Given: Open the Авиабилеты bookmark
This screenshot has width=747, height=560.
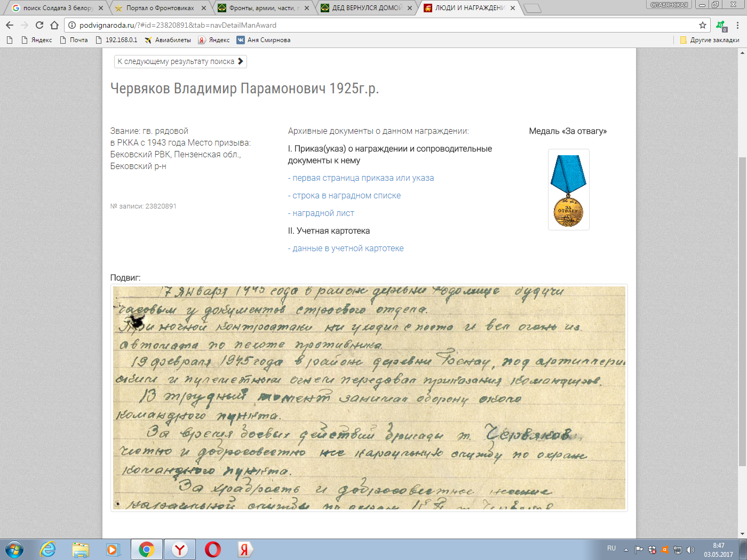Looking at the screenshot, I should 168,40.
